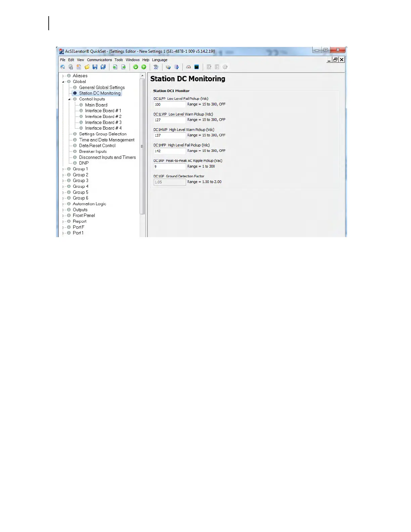
Task: Collapse the Global tree node
Action: (x=63, y=82)
